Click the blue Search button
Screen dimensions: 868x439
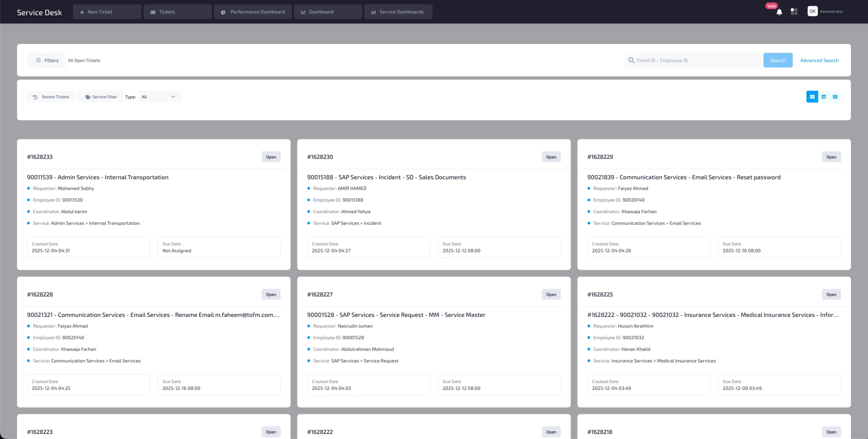click(x=777, y=60)
